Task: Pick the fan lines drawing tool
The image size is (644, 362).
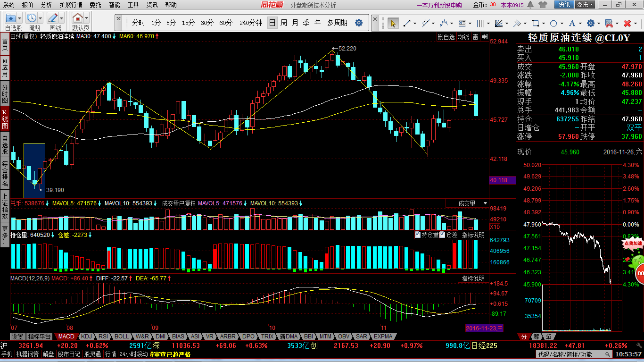Action: point(498,23)
